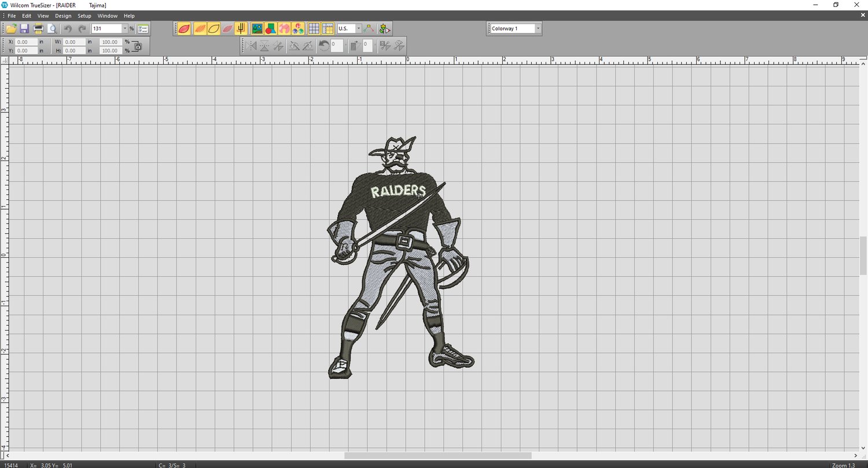Click the zoom value field showing 131
Image resolution: width=868 pixels, height=468 pixels.
(106, 28)
